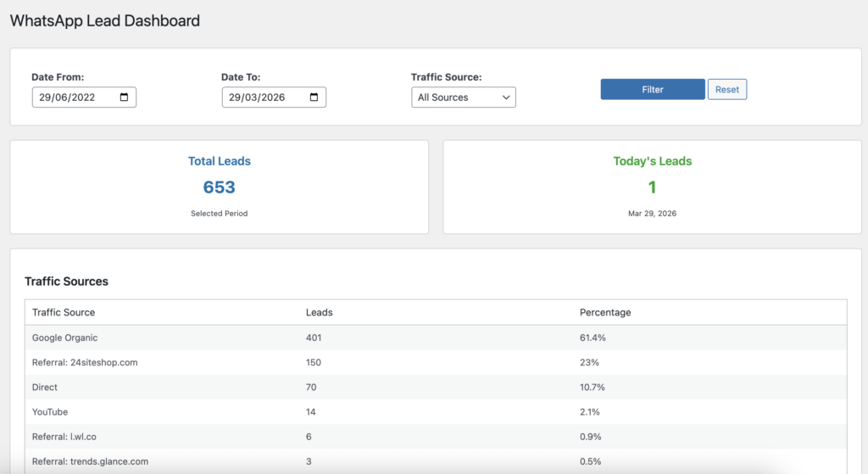Click the Today's Leads card heading
This screenshot has height=474, width=868.
click(652, 161)
